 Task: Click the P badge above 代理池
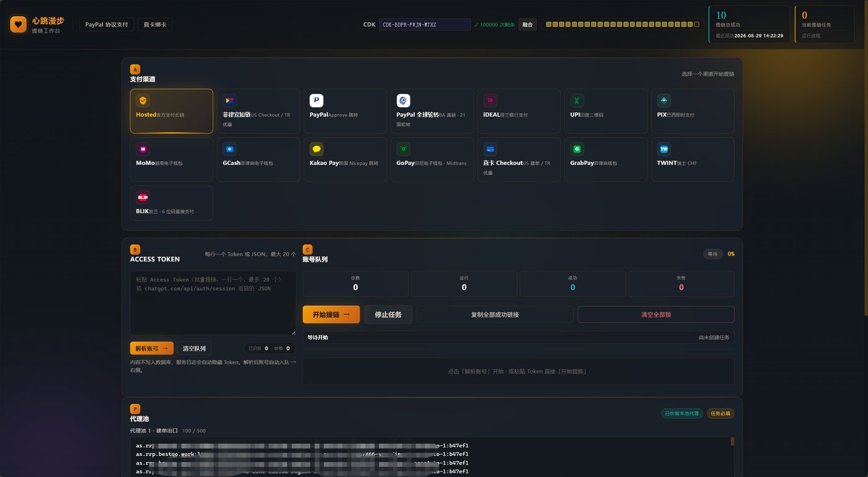click(135, 409)
